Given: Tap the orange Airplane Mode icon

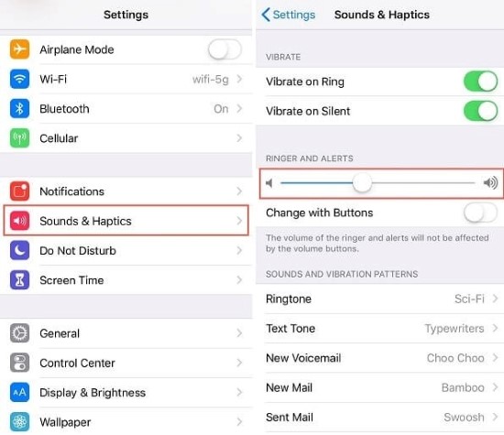Looking at the screenshot, I should click(19, 49).
